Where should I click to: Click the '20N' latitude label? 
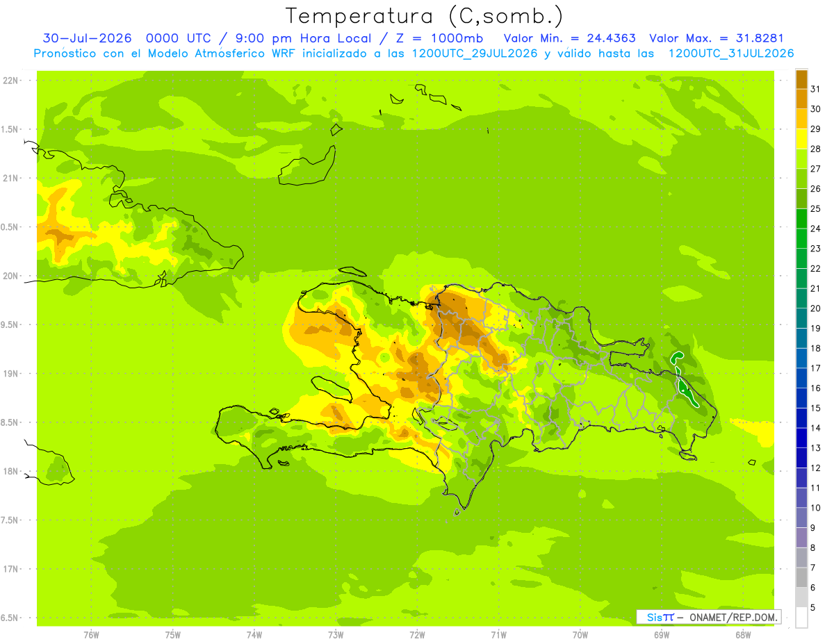tap(11, 276)
